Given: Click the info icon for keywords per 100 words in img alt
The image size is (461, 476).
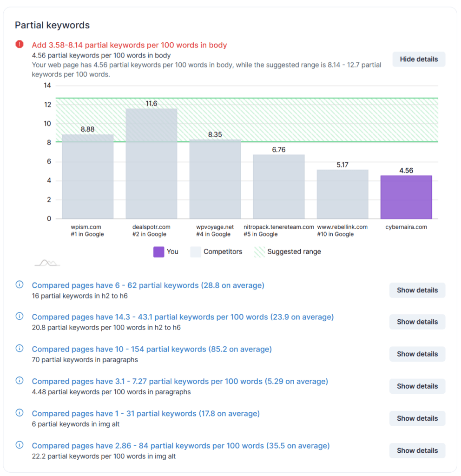Looking at the screenshot, I should 19,445.
